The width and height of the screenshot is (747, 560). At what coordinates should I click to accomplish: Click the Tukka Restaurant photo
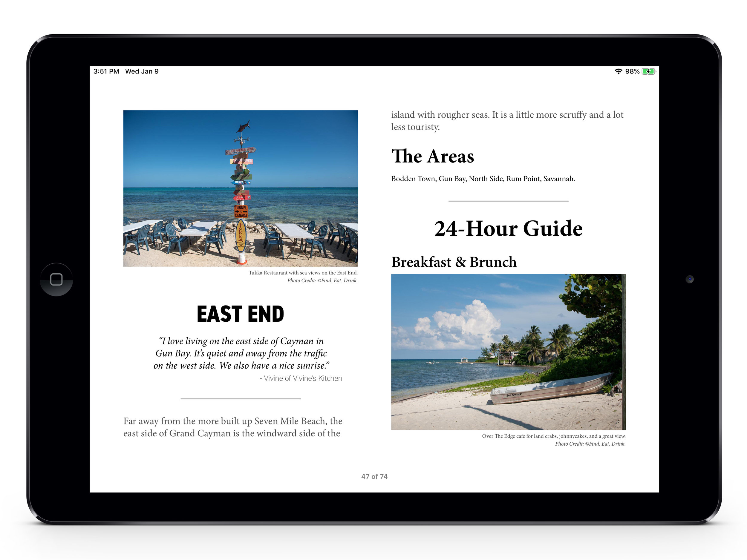241,187
